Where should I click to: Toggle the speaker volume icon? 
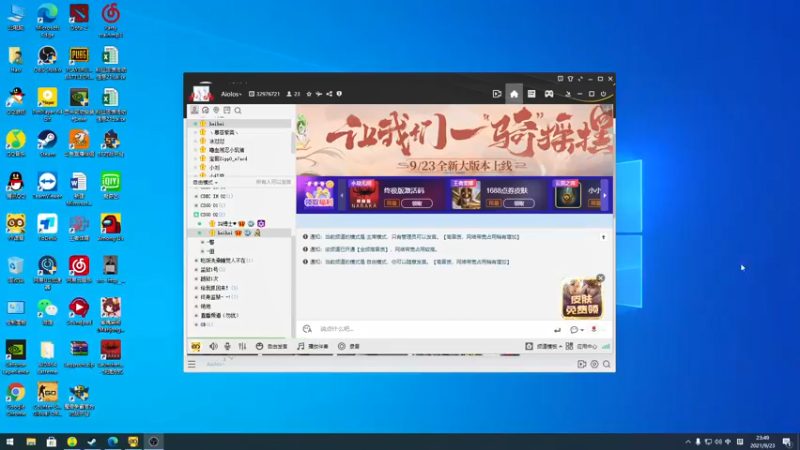click(x=213, y=346)
